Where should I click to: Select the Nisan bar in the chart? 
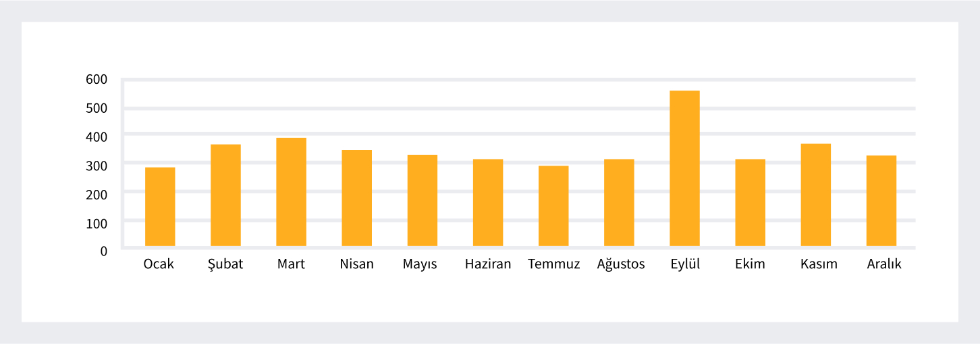356,198
